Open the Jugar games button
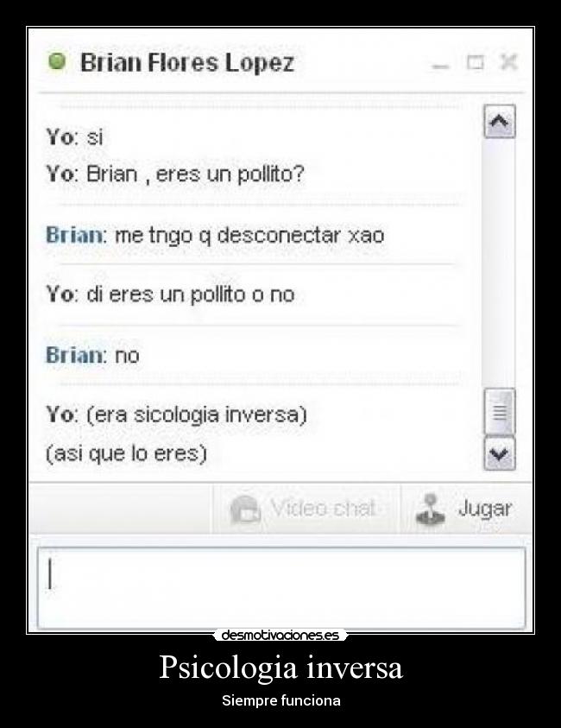561x728 pixels. [x=466, y=509]
